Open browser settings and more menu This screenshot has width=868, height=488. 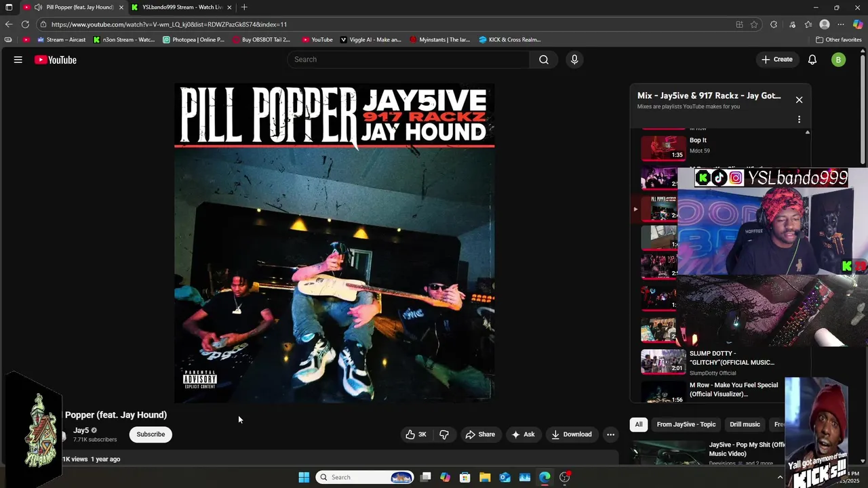(841, 24)
